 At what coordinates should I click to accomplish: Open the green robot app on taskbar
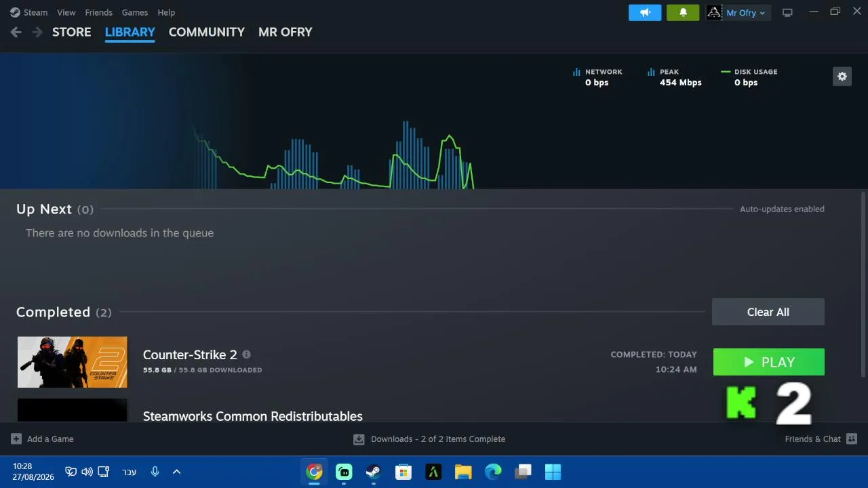344,472
